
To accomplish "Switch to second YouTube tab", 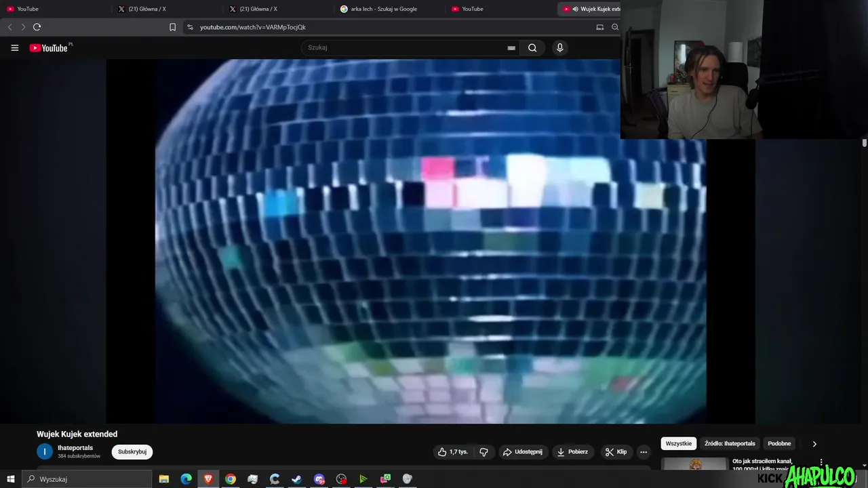I will [500, 9].
